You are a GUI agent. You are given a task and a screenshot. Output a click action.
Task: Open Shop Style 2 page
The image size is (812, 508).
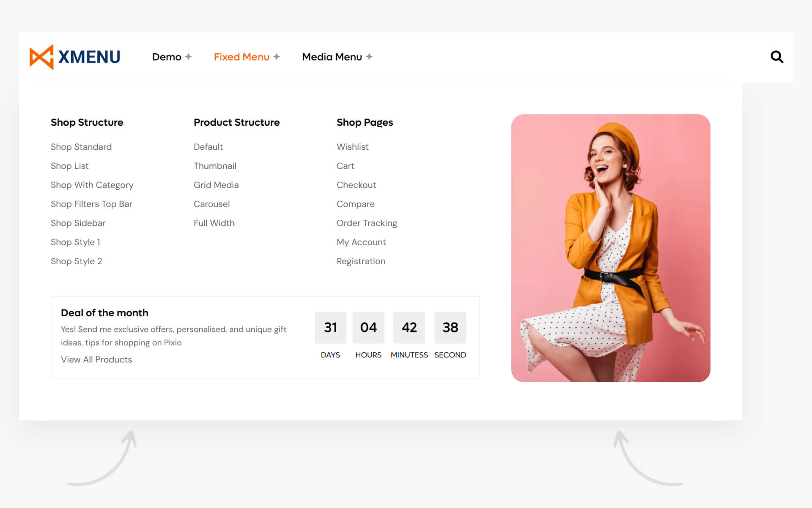[x=76, y=261]
